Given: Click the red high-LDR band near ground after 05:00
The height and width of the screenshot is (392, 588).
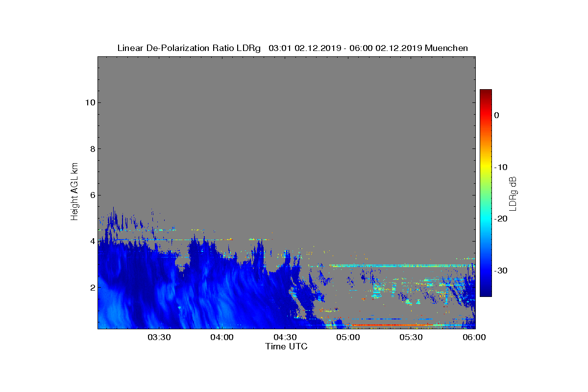Looking at the screenshot, I should click(392, 325).
